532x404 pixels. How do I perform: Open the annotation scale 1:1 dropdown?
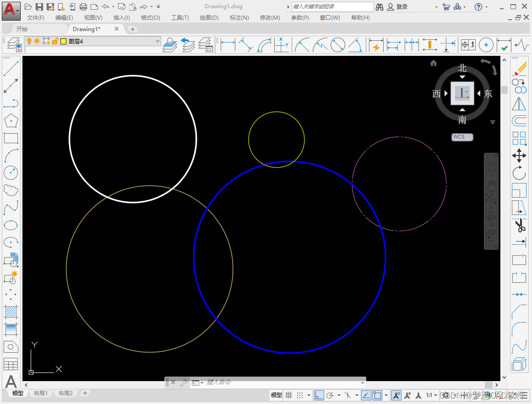coord(432,395)
